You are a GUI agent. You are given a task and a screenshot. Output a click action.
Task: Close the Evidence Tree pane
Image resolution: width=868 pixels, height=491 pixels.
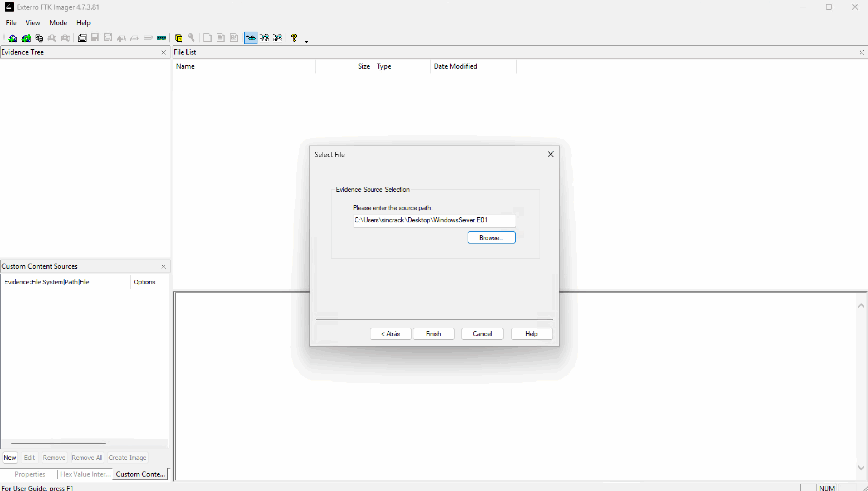(x=164, y=52)
